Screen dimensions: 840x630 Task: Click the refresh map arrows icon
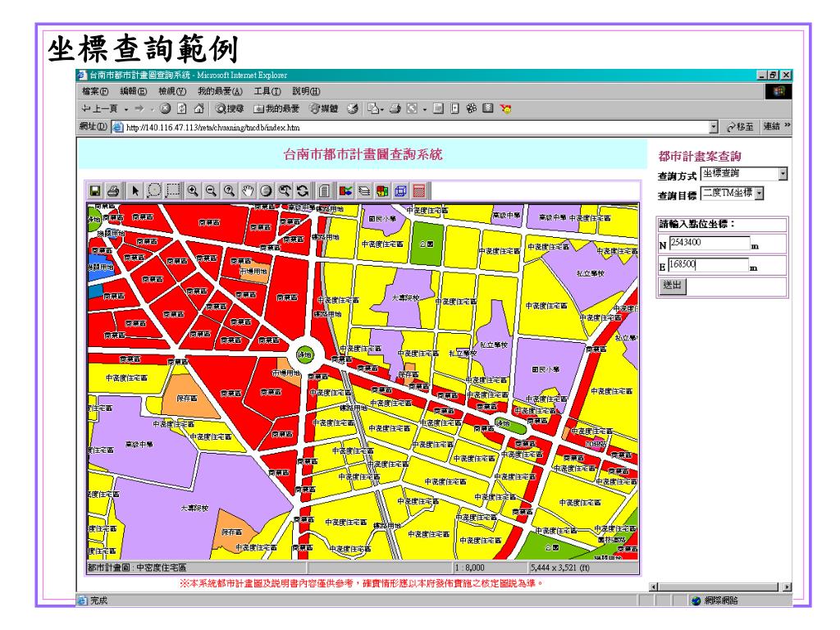(x=303, y=191)
